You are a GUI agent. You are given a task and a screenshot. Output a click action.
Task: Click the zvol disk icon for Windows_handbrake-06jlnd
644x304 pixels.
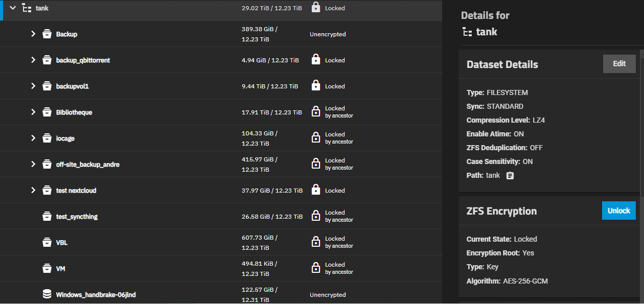pos(47,294)
